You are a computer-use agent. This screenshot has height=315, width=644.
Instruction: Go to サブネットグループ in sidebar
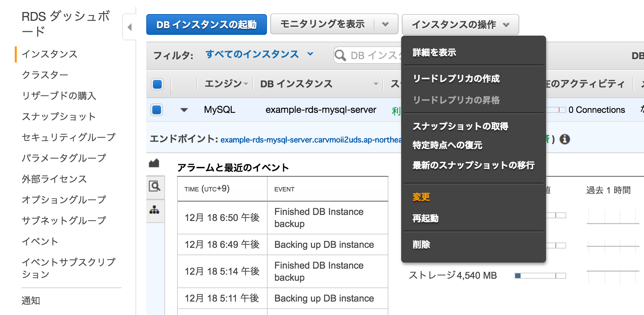(x=64, y=220)
